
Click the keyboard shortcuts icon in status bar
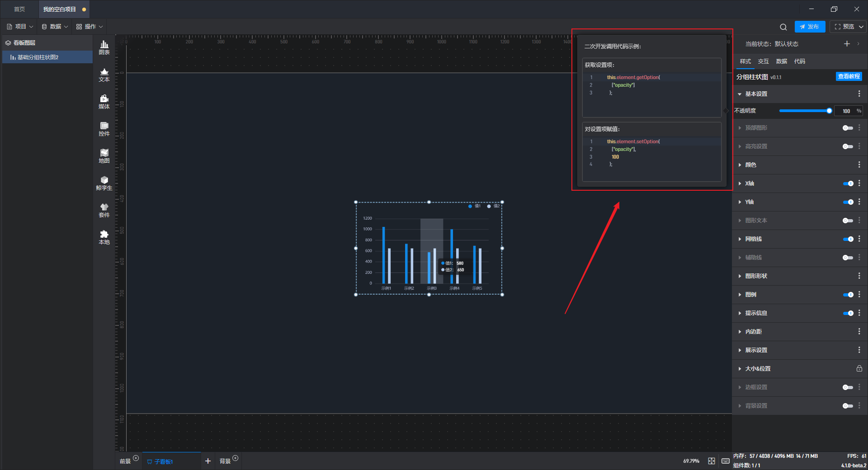726,461
